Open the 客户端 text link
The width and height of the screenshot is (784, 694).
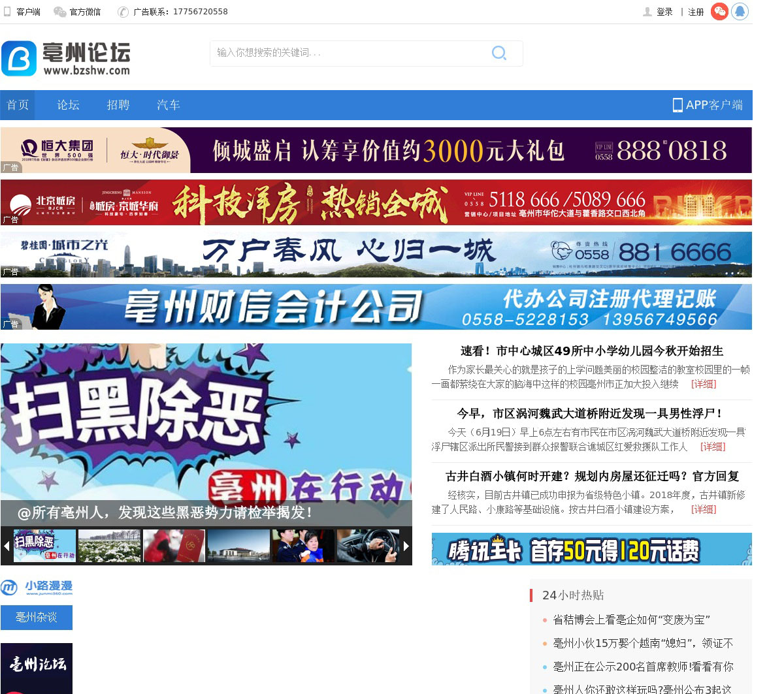(x=28, y=12)
